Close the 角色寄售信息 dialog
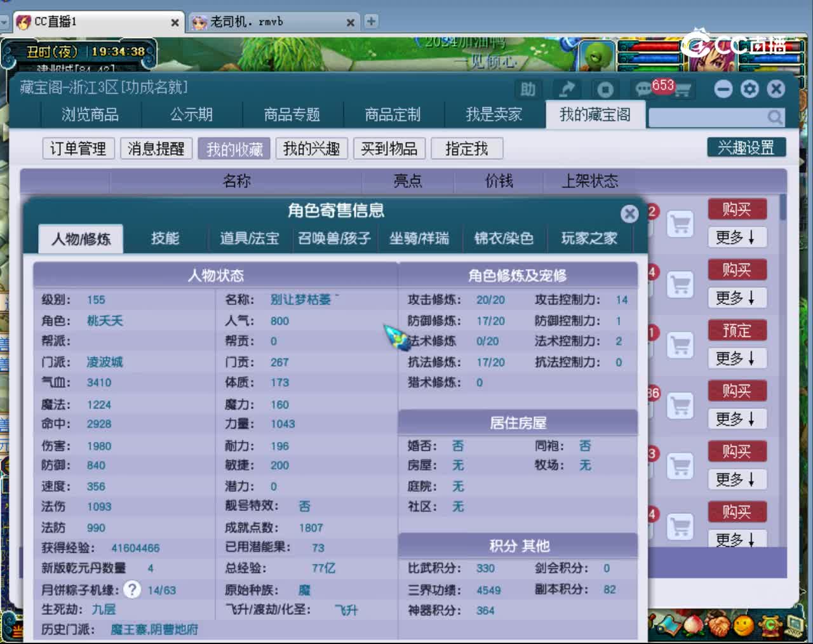Image resolution: width=813 pixels, height=644 pixels. (x=629, y=213)
